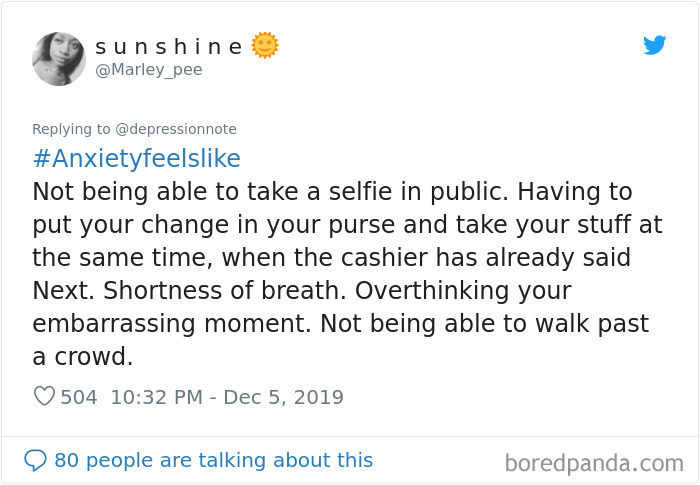Screen dimensions: 700x485
Task: Click the "Shortness of breath" text line
Action: click(301, 291)
